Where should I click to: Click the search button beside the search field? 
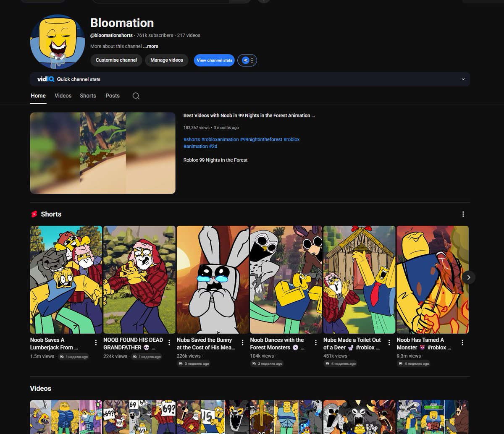pyautogui.click(x=240, y=1)
